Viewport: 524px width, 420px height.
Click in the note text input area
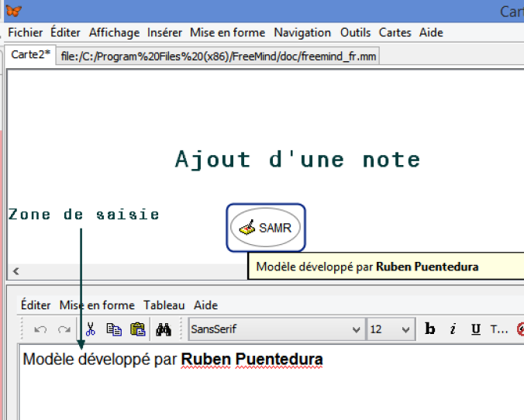[x=271, y=383]
